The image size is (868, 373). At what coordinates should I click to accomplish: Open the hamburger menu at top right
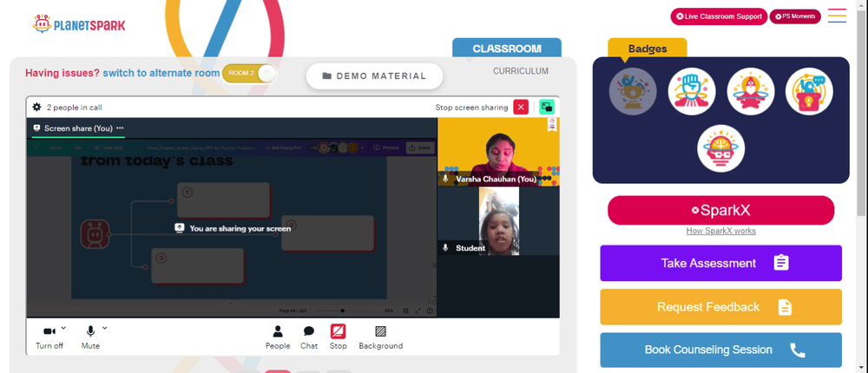coord(837,16)
